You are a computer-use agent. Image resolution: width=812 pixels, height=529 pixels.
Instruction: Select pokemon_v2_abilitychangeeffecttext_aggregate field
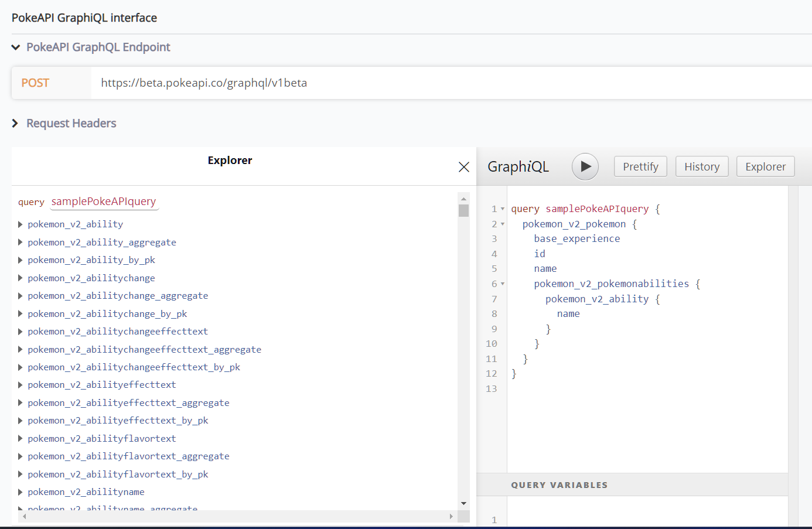[144, 349]
